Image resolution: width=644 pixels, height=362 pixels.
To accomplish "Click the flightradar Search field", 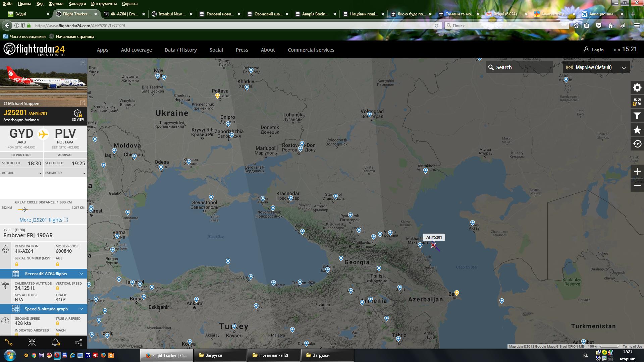I will point(519,67).
